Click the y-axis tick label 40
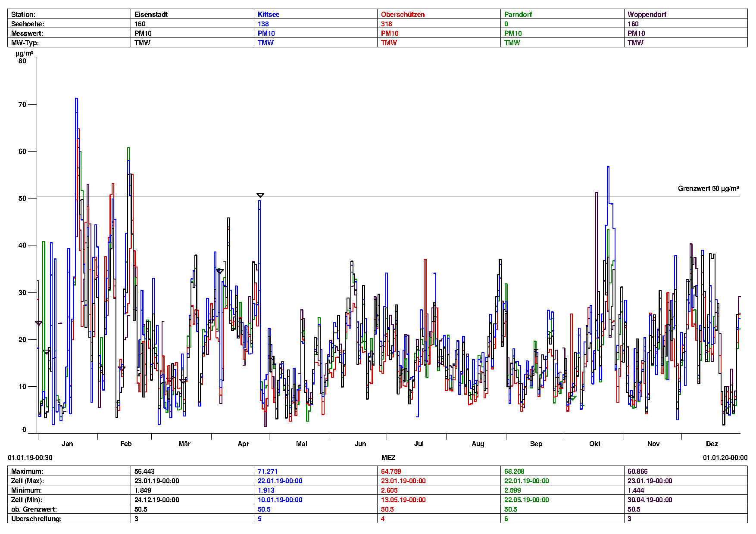 tap(22, 245)
